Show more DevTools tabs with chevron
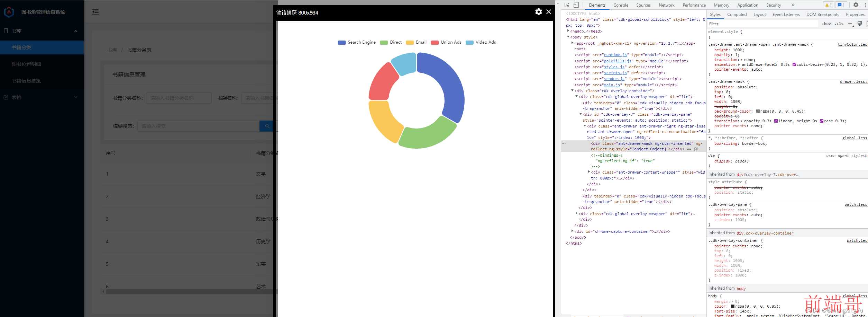 793,5
